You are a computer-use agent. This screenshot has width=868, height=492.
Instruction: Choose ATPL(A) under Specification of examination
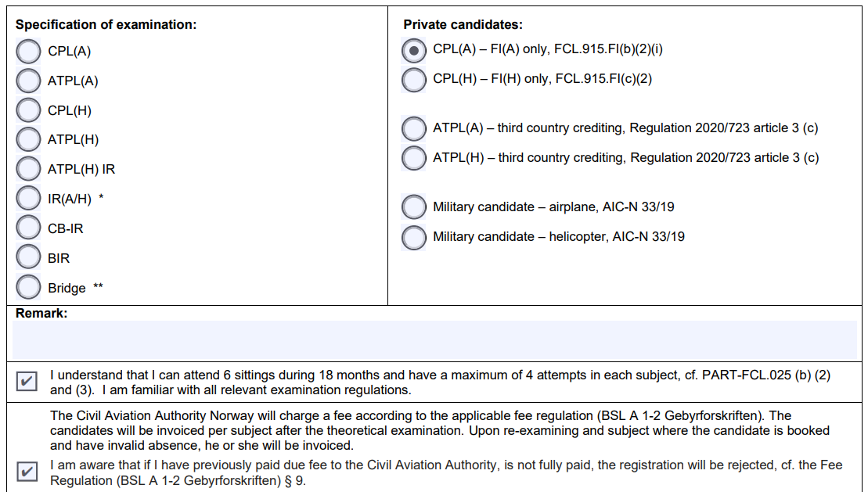point(28,81)
